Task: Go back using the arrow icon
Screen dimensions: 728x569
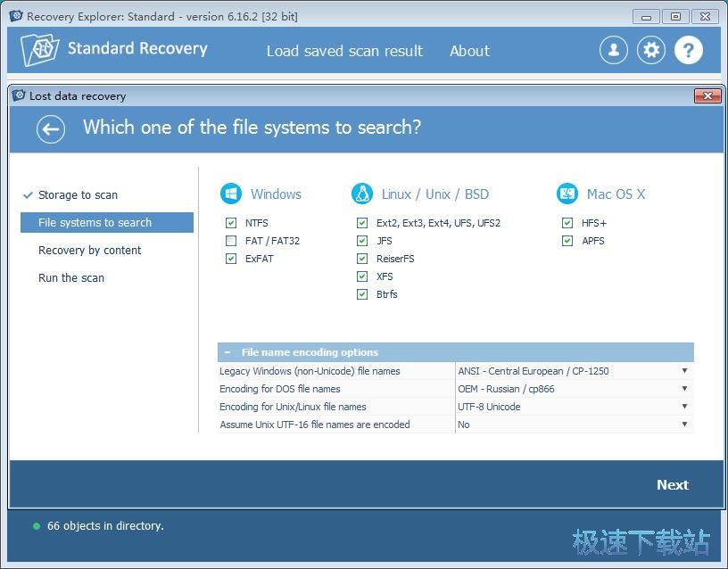Action: (51, 129)
